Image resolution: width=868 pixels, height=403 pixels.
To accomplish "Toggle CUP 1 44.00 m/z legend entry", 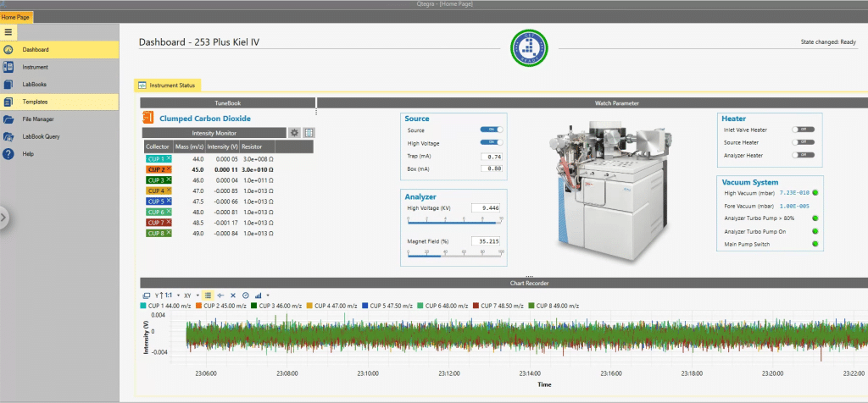I will point(166,306).
